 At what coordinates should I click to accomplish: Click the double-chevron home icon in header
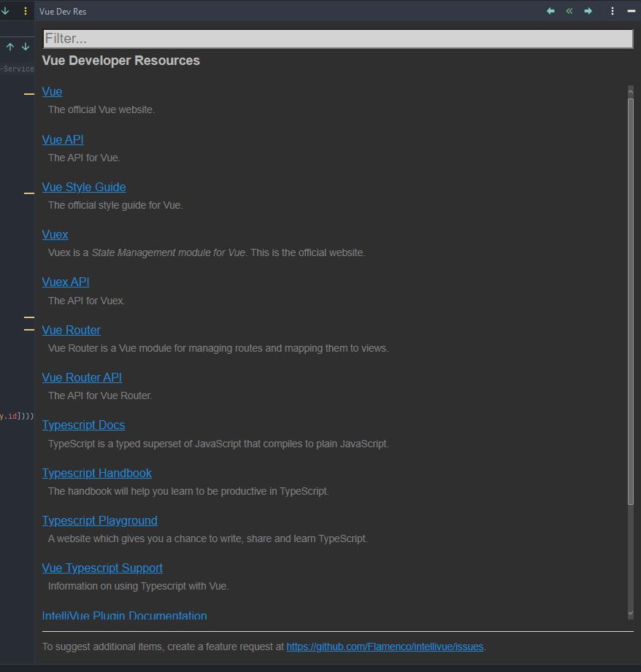(569, 11)
